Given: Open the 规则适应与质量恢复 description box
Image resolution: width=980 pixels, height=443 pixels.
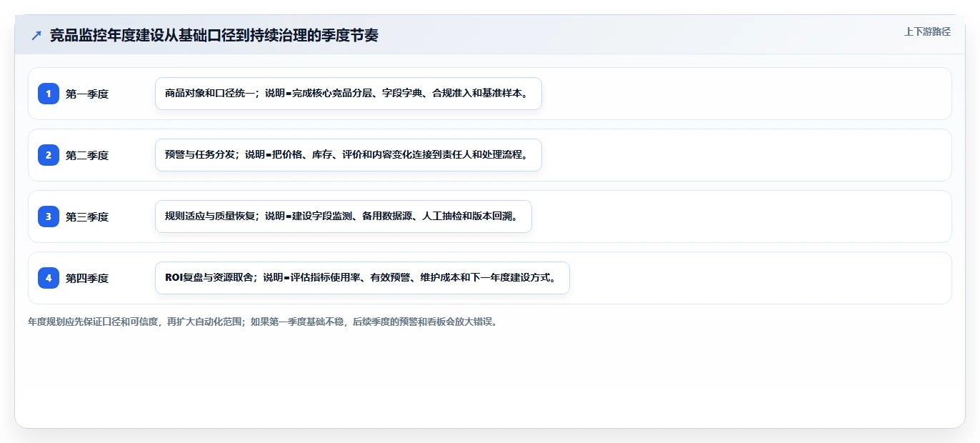Looking at the screenshot, I should (x=344, y=216).
